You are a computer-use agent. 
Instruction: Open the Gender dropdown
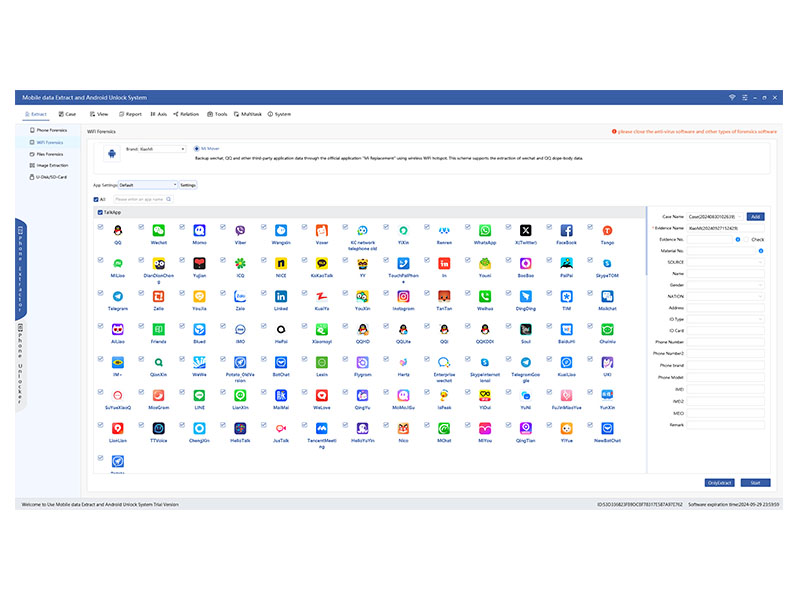pos(726,285)
